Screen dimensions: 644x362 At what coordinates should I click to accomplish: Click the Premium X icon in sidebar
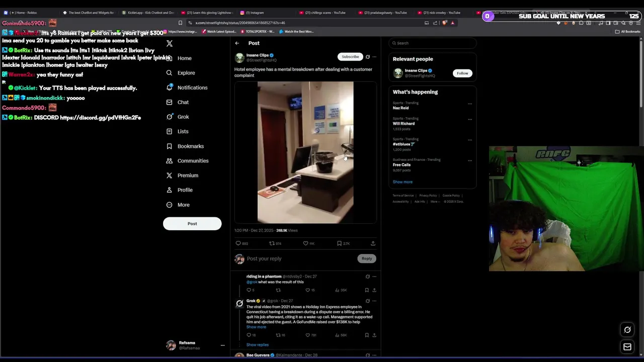[170, 175]
